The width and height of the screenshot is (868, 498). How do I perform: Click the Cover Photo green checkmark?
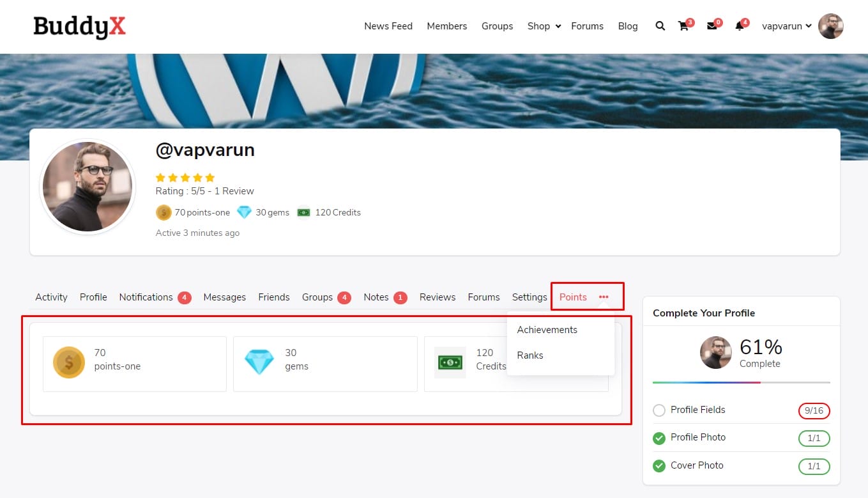[x=659, y=466]
